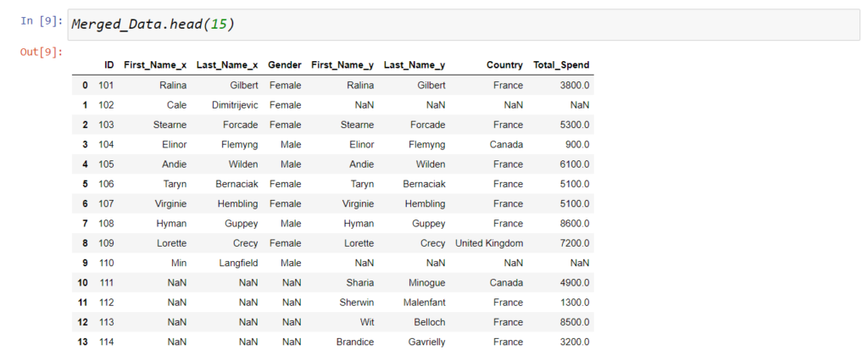868x356 pixels.
Task: Select the Dimitrijevic last name cell
Action: tap(235, 105)
